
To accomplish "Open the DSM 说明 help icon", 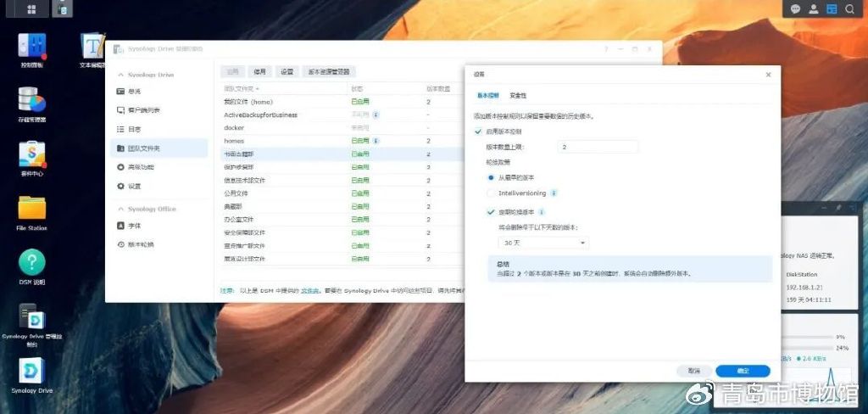I will click(32, 262).
